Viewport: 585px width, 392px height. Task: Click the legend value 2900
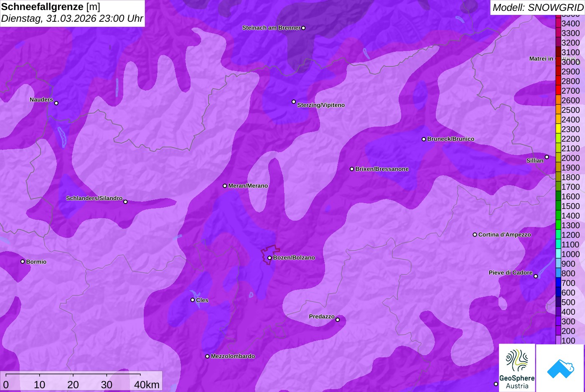tap(571, 71)
